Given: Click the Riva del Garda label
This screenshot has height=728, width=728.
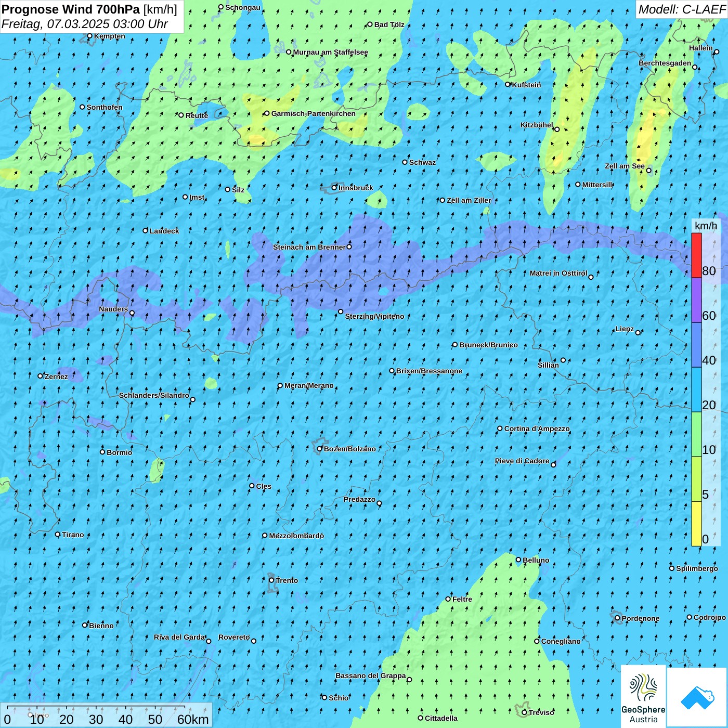Looking at the screenshot, I should coord(179,637).
